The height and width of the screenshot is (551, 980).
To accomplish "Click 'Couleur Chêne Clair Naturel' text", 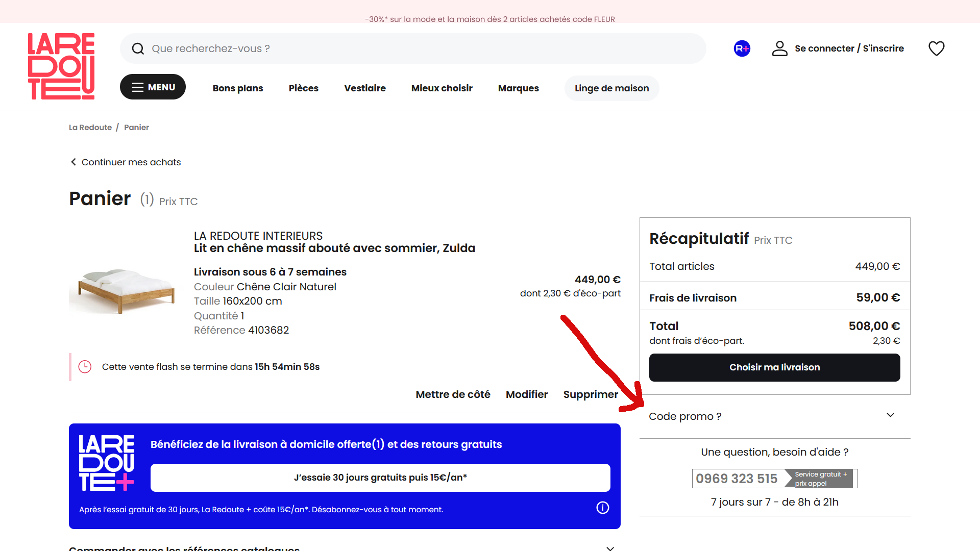I will 265,287.
